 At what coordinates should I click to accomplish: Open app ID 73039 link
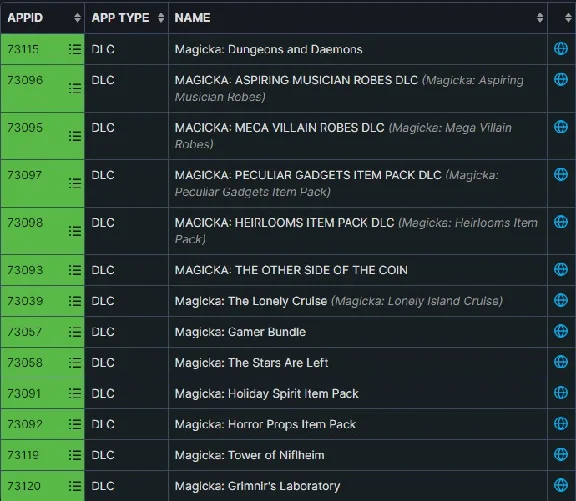(x=25, y=301)
